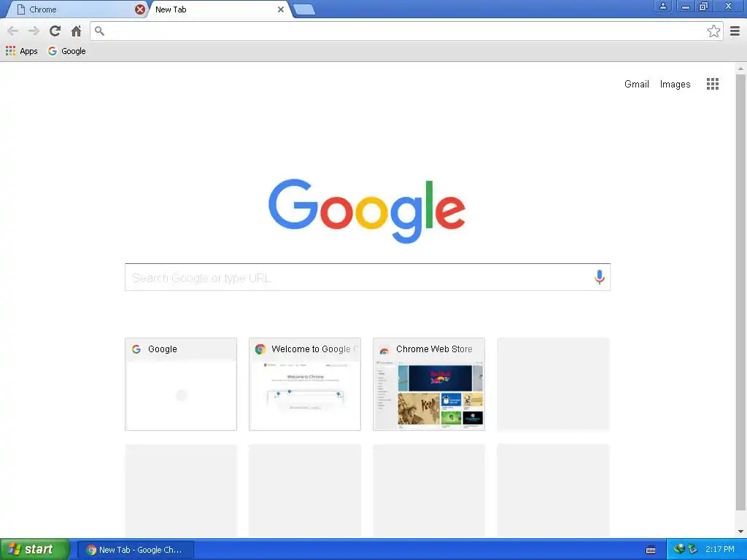The width and height of the screenshot is (747, 560).
Task: Open the Welcome to Google Chrome thumbnail
Action: (x=305, y=384)
